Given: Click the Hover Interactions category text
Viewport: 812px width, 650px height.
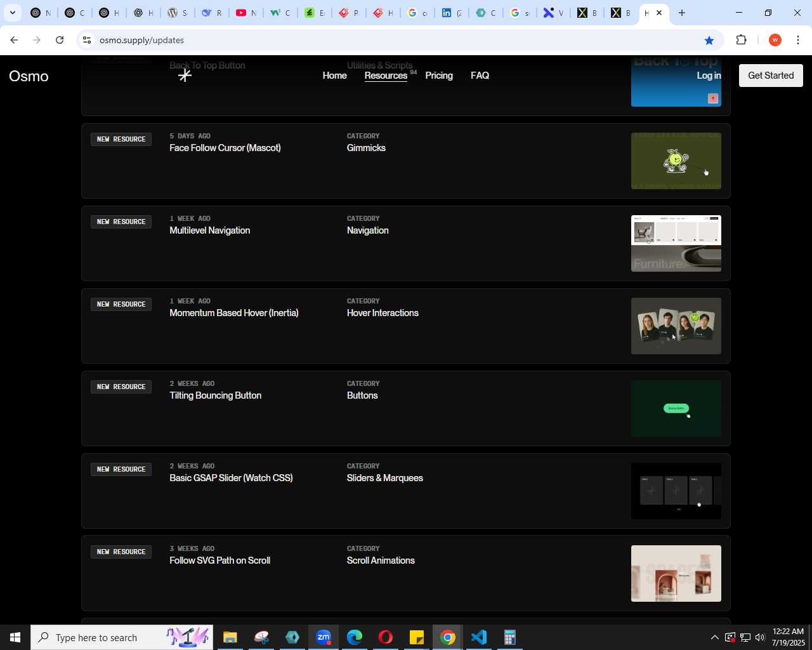Looking at the screenshot, I should [x=383, y=313].
